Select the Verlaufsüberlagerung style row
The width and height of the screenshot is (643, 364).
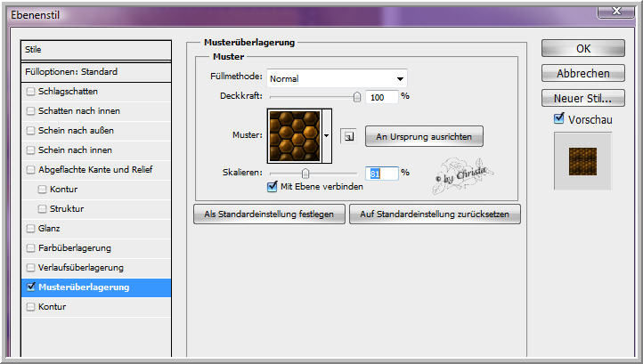click(96, 268)
